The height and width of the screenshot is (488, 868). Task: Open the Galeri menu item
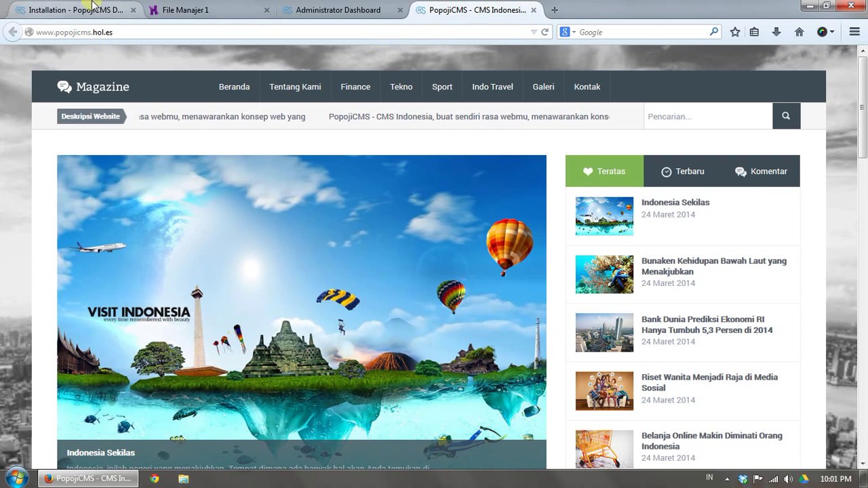tap(543, 87)
